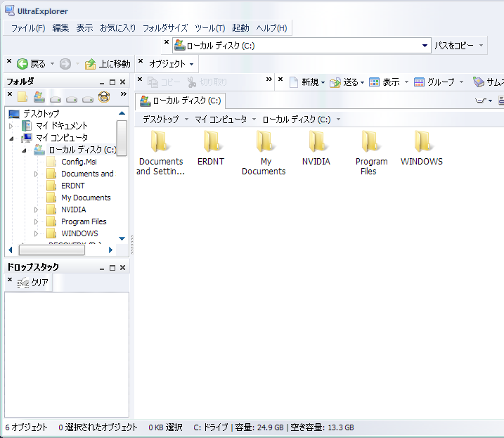Screen dimensions: 504x438
Task: Click the folder icon in the フォルダ panel toolbar
Action: [22, 97]
